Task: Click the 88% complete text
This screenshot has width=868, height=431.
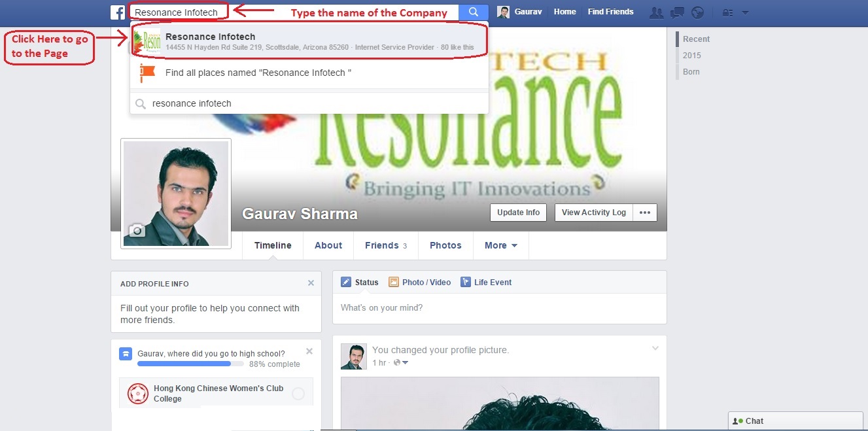Action: [275, 364]
